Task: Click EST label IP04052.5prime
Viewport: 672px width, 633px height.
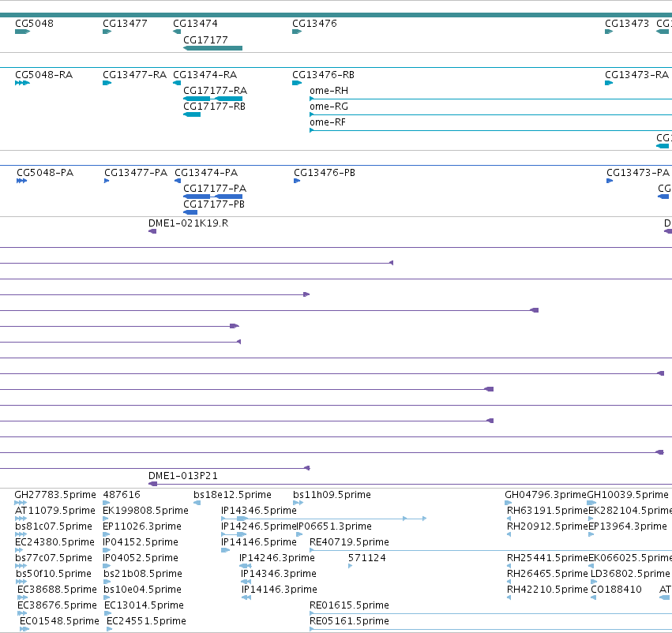Action: 141,559
